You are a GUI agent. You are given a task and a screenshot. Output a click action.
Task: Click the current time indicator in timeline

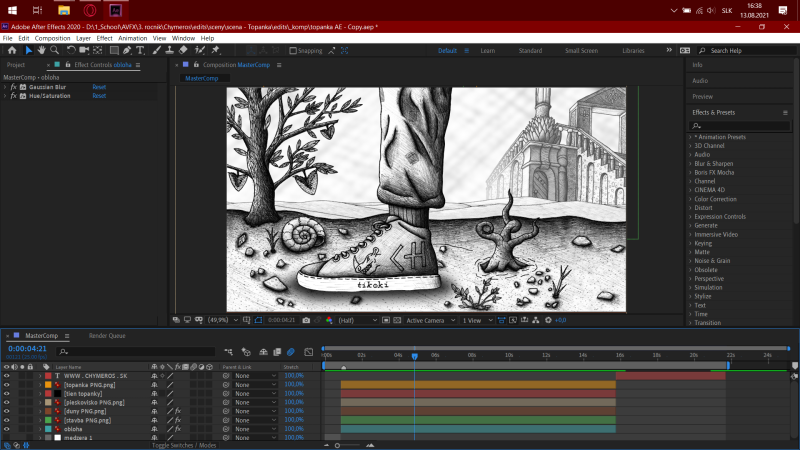pos(415,356)
